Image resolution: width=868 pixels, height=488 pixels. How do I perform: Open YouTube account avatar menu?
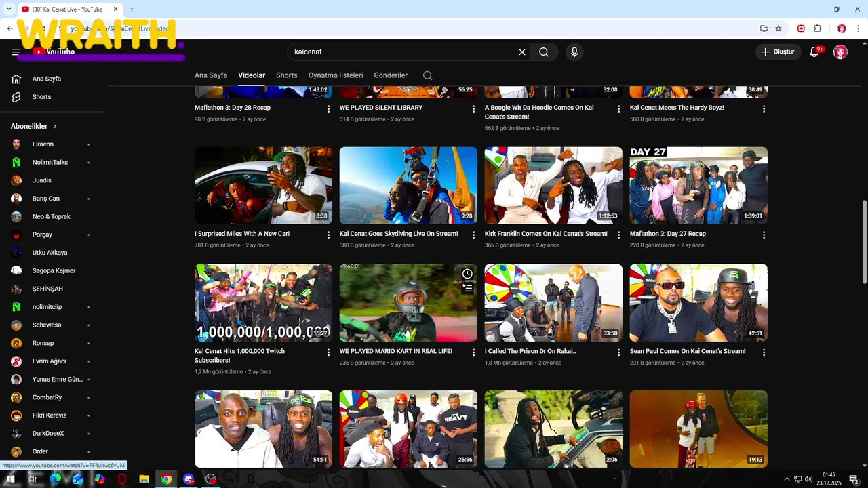tap(840, 52)
